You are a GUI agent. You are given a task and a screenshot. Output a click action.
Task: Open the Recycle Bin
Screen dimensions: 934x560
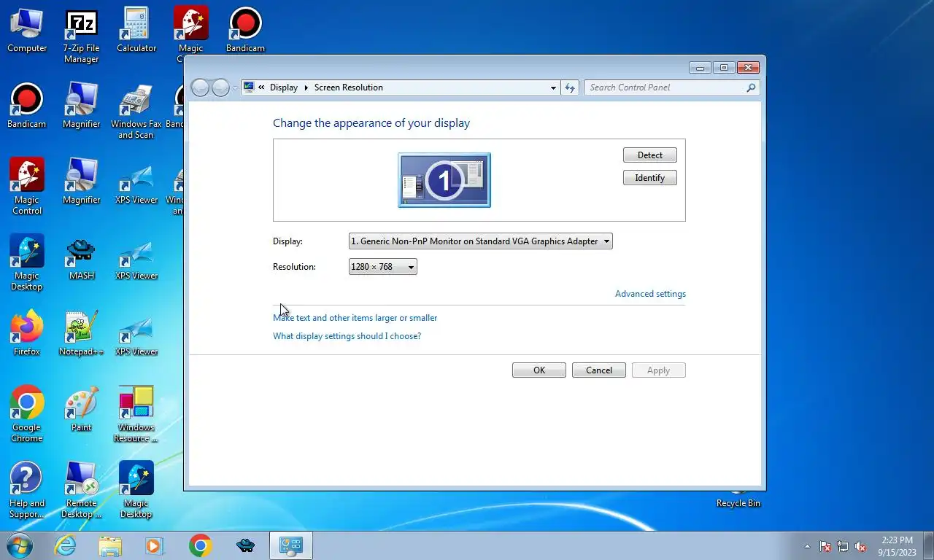pos(738,499)
